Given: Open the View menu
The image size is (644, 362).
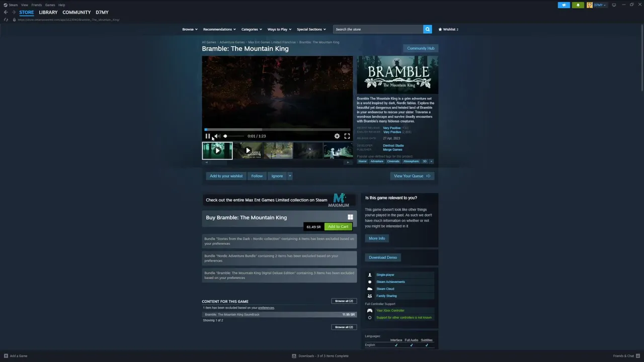Looking at the screenshot, I should coord(24,5).
